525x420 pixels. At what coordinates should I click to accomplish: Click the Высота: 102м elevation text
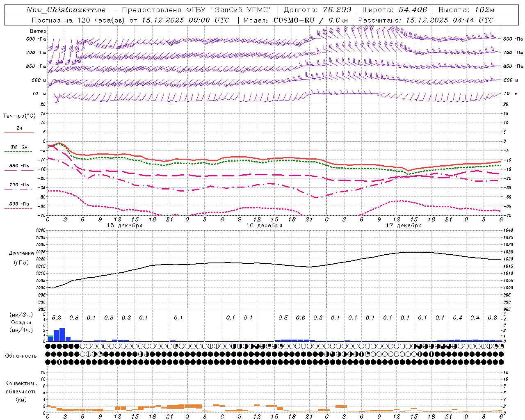466,10
